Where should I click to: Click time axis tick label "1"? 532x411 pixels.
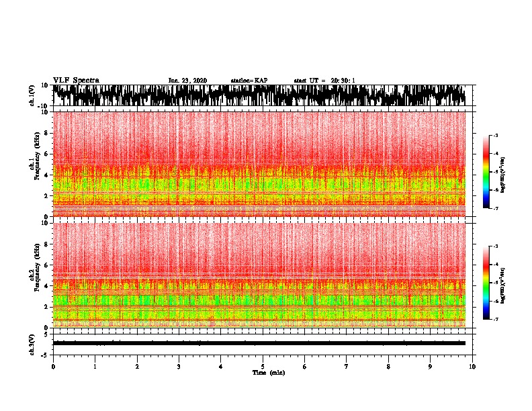(95, 367)
